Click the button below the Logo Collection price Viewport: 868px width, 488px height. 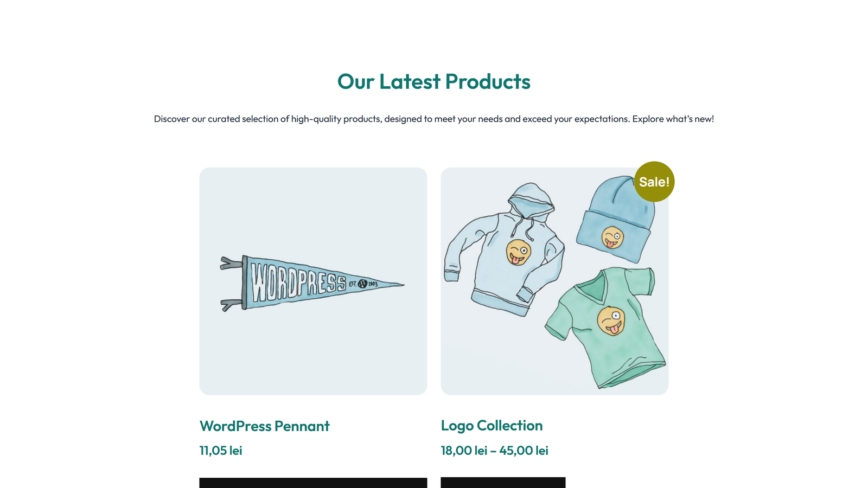click(503, 483)
